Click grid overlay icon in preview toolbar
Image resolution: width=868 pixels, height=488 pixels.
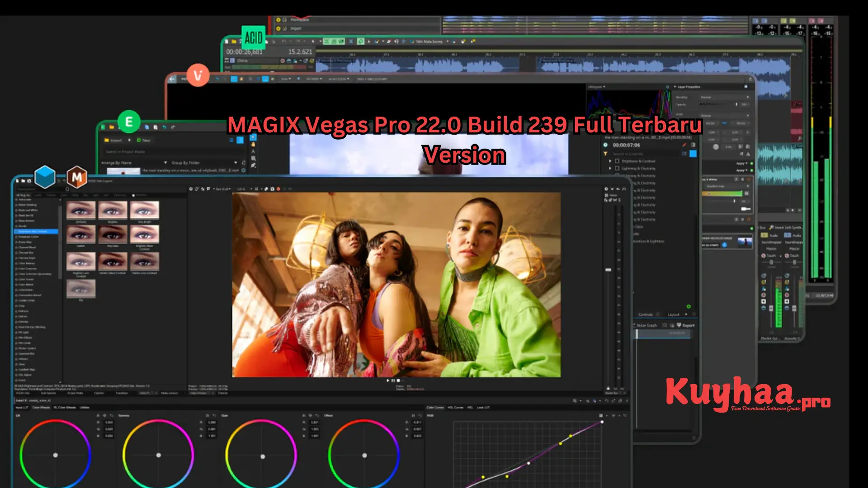(x=256, y=189)
